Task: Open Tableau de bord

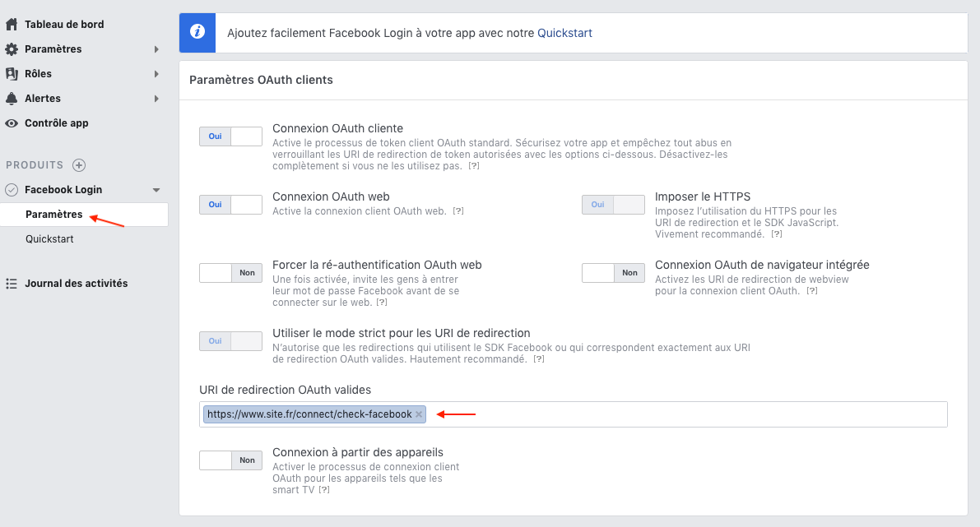Action: point(64,25)
